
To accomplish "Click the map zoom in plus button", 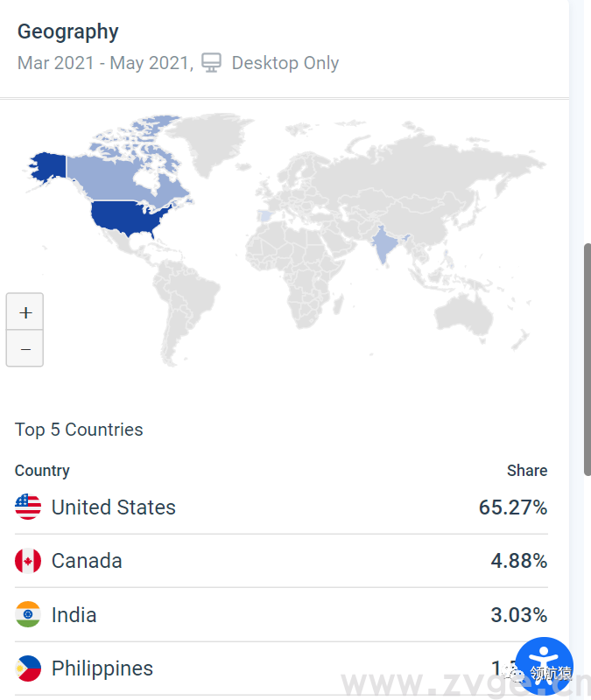I will click(x=25, y=312).
